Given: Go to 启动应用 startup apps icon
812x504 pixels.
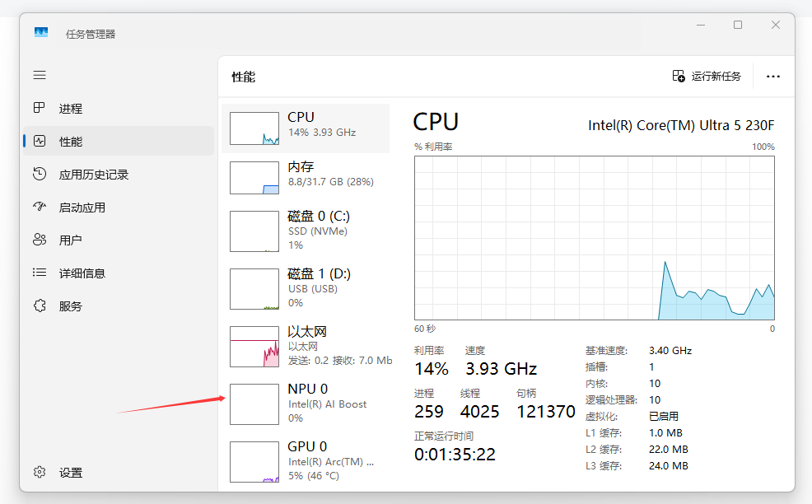Looking at the screenshot, I should pyautogui.click(x=40, y=207).
